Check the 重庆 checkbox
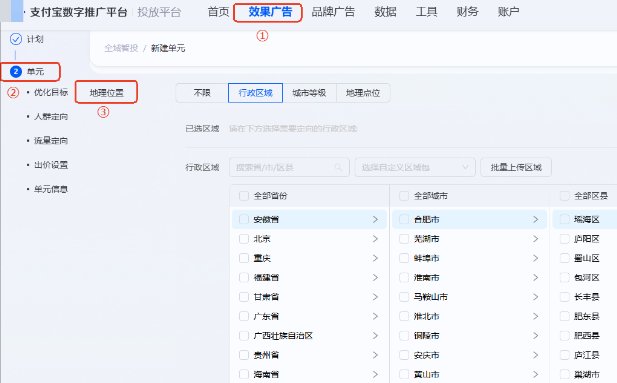617x383 pixels. [x=244, y=258]
